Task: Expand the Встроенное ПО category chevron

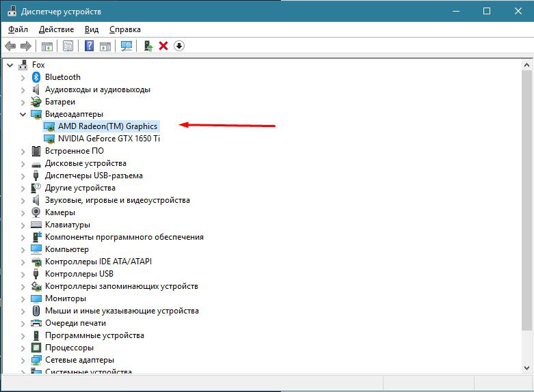Action: point(23,152)
